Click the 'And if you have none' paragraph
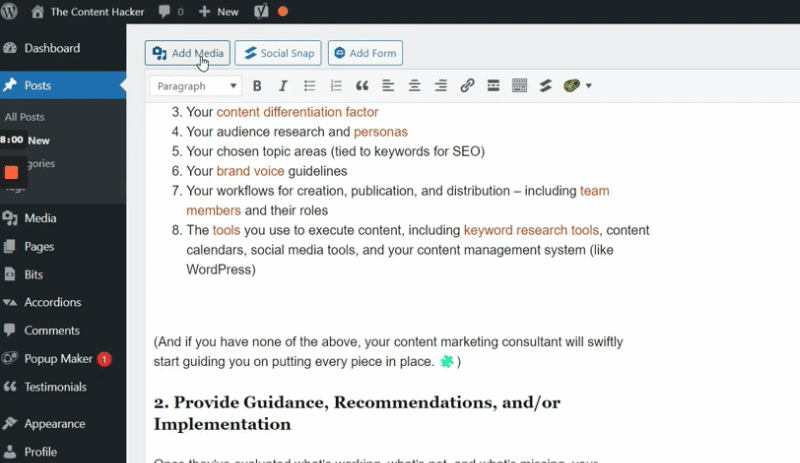This screenshot has width=800, height=463. (388, 352)
